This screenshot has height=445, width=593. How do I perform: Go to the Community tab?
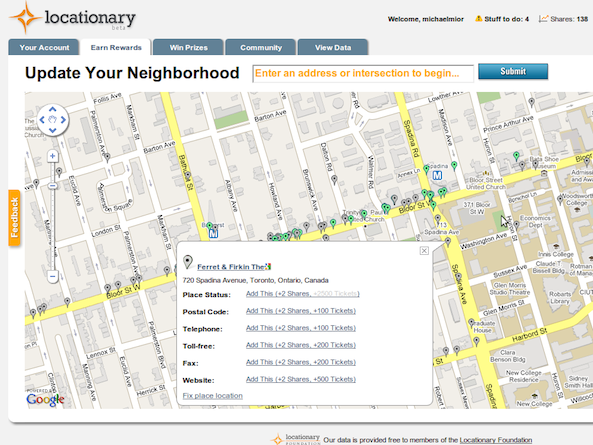pyautogui.click(x=261, y=48)
